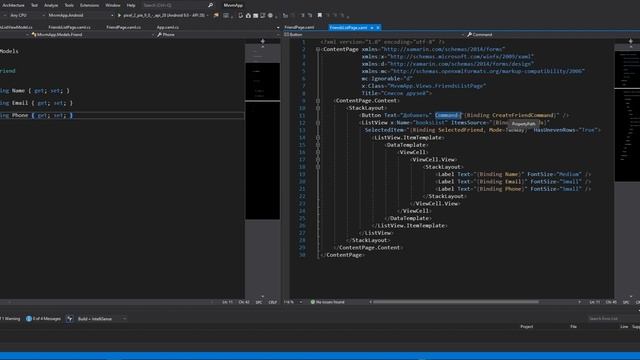This screenshot has width=640, height=360.
Task: Collapse the ContentPage root element on line 2
Action: pos(318,49)
